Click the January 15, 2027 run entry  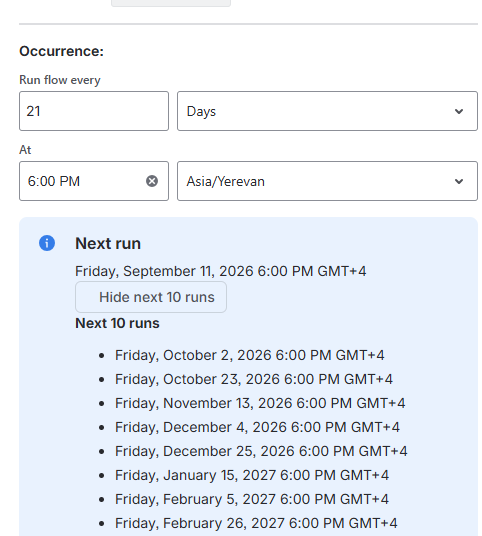coord(252,475)
